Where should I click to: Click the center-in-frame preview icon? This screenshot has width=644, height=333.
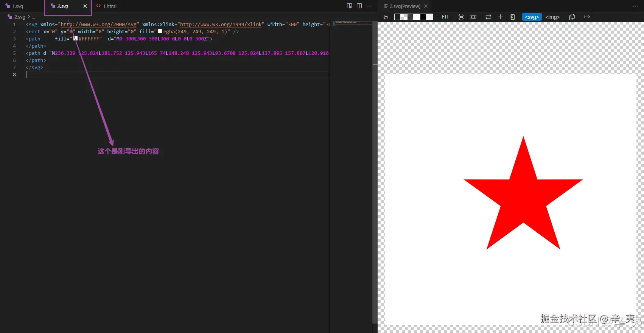pos(461,17)
